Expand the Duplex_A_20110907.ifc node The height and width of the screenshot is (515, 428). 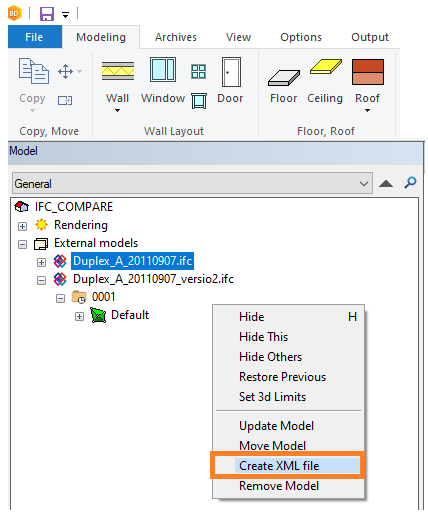point(41,262)
